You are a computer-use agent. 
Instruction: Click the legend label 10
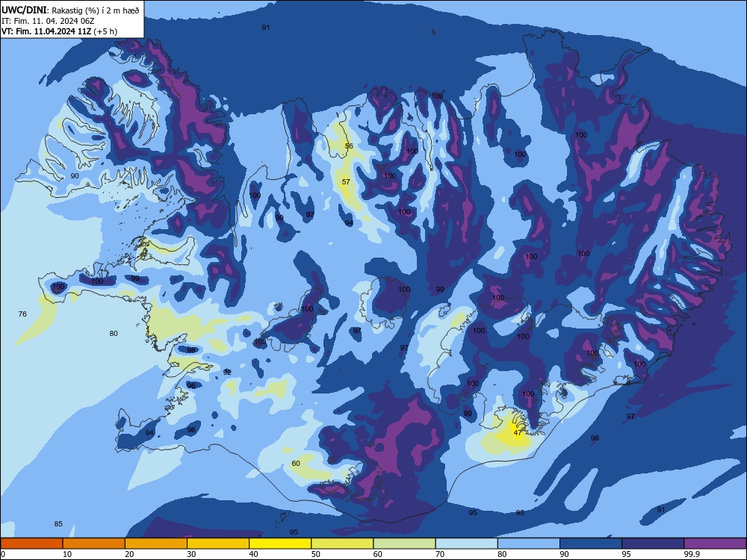[67, 554]
